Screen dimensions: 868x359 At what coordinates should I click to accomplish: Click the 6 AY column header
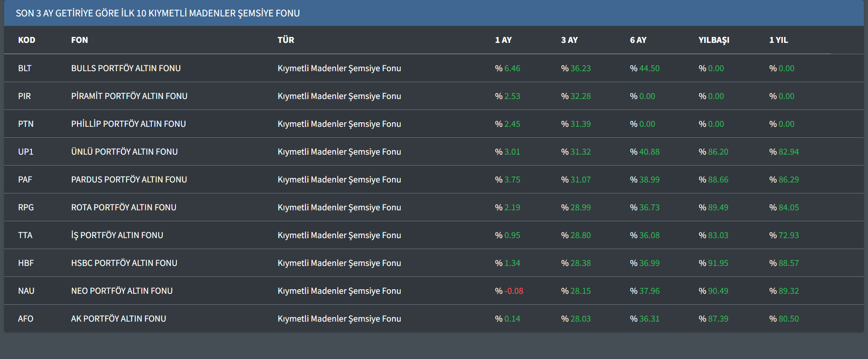[638, 40]
